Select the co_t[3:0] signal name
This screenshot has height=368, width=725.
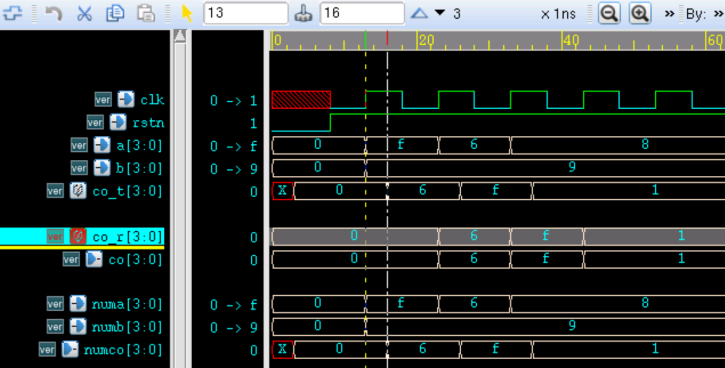click(x=127, y=191)
